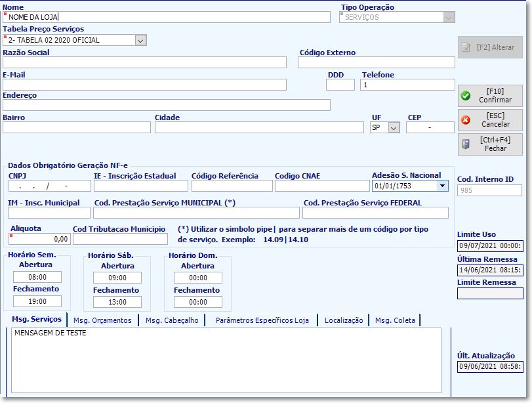
Task: Click the [Ctrl+F4] Fechar button label
Action: click(495, 144)
